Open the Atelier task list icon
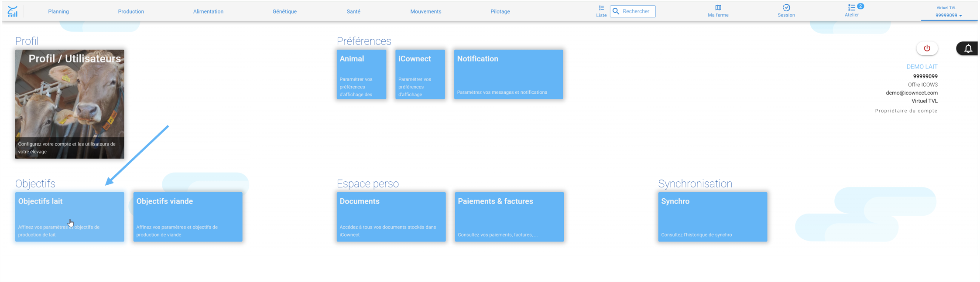 [x=852, y=8]
